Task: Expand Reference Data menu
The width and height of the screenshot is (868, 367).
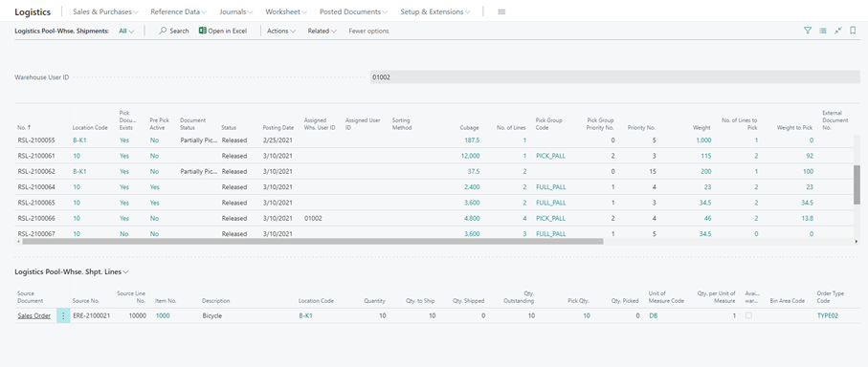Action: click(179, 11)
